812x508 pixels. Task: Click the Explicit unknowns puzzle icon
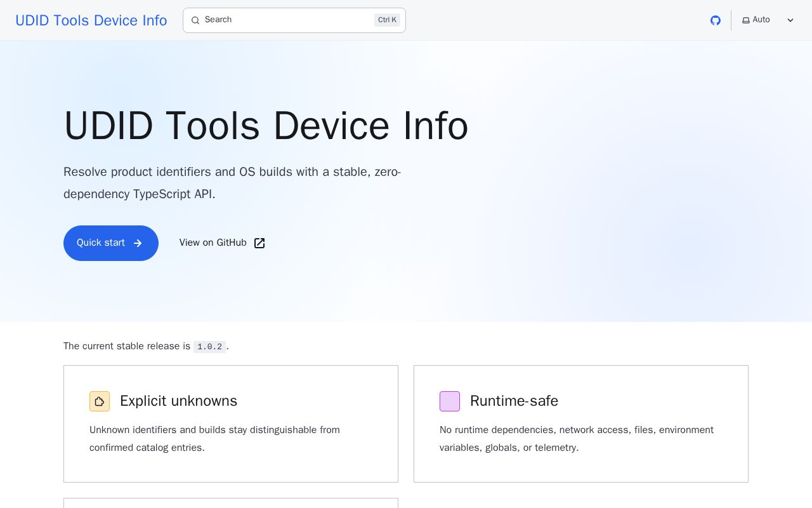[100, 401]
